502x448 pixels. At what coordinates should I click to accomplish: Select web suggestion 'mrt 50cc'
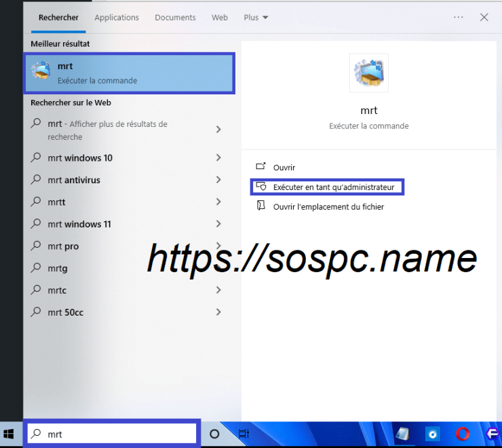click(66, 312)
